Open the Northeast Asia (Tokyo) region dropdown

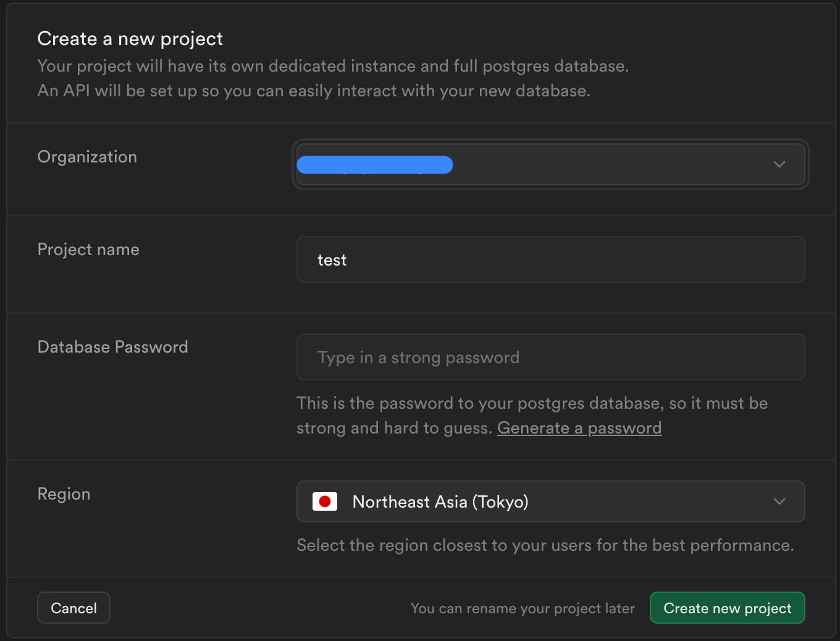tap(550, 501)
